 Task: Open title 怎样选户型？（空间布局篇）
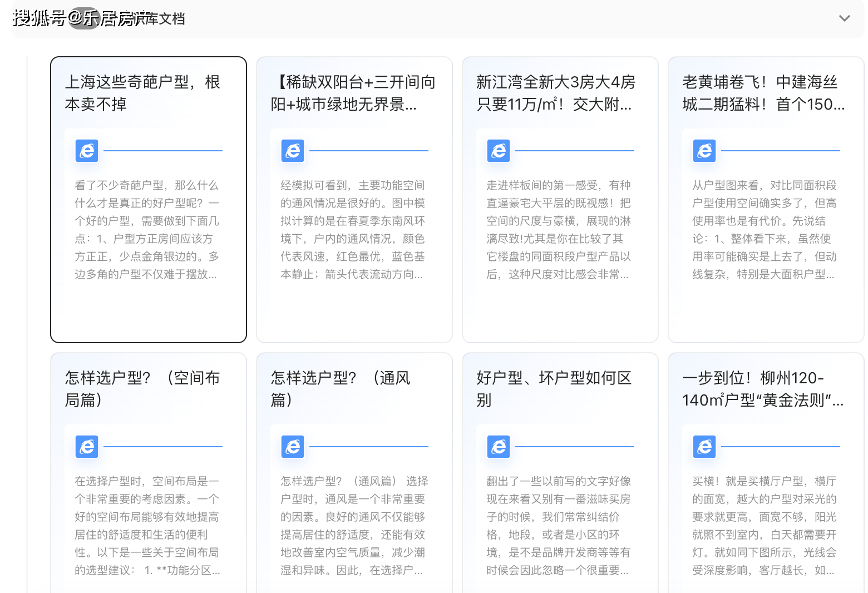click(x=142, y=389)
